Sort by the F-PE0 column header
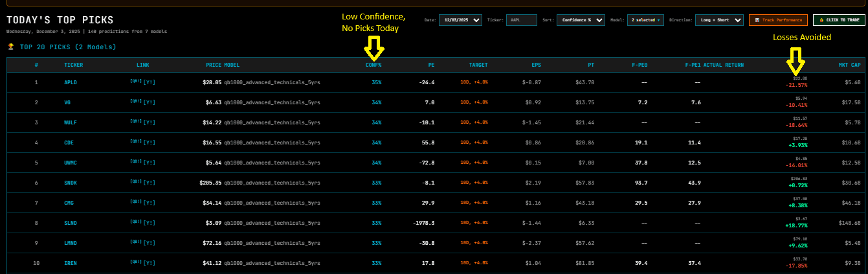The height and width of the screenshot is (274, 868). click(640, 65)
